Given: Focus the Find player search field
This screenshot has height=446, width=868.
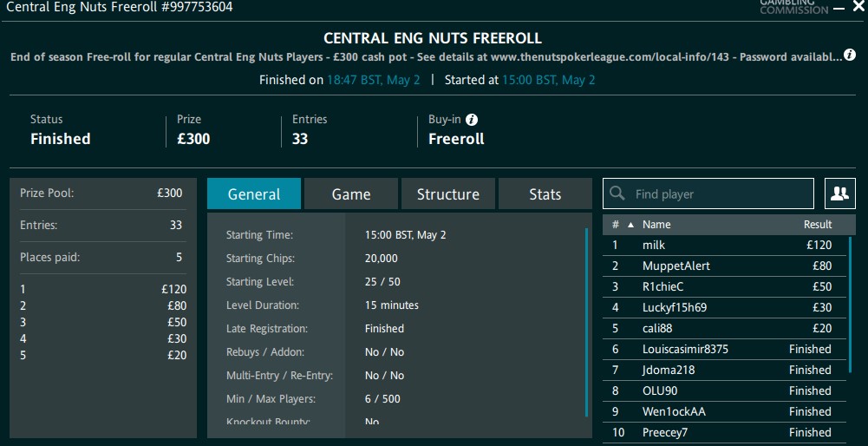Looking at the screenshot, I should pyautogui.click(x=720, y=194).
